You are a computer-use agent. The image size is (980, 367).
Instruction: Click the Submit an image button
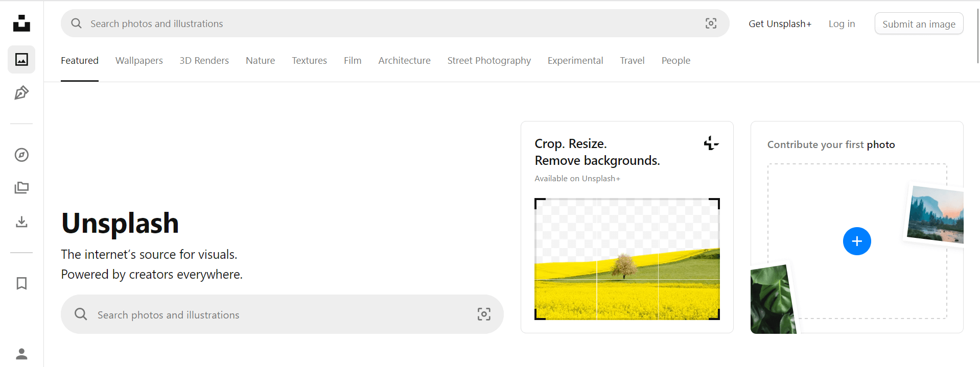[x=918, y=24]
